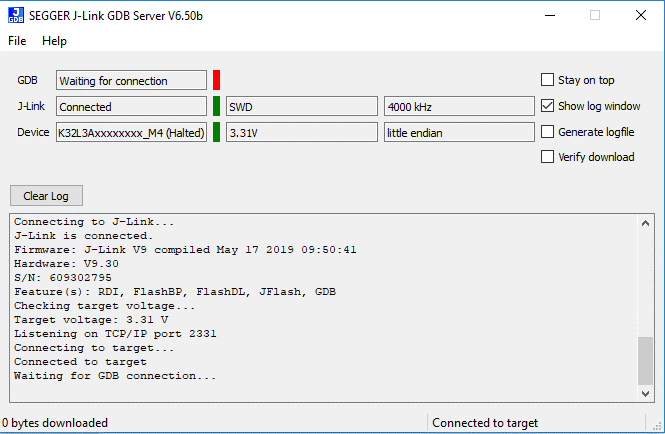Uncheck Show log window option

click(x=547, y=106)
